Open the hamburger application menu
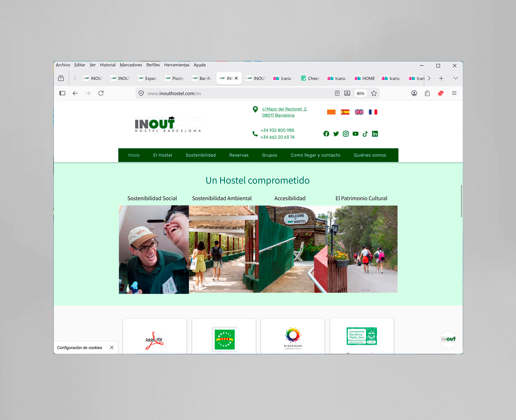The height and width of the screenshot is (420, 516). [454, 93]
